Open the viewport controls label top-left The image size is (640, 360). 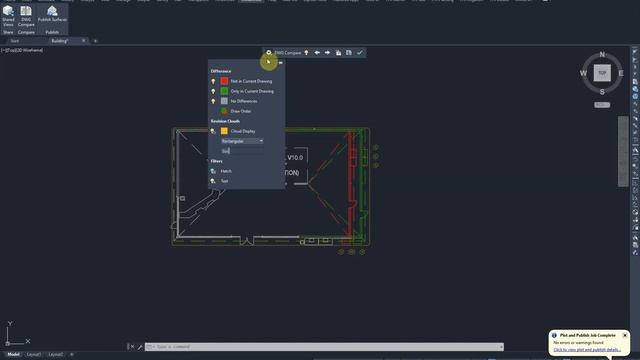[22, 50]
